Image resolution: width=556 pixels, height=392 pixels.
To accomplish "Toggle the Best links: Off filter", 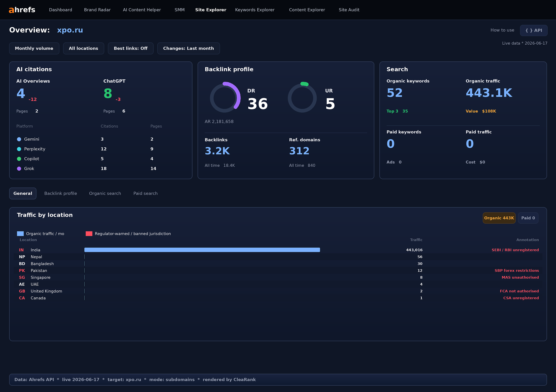I will click(131, 48).
